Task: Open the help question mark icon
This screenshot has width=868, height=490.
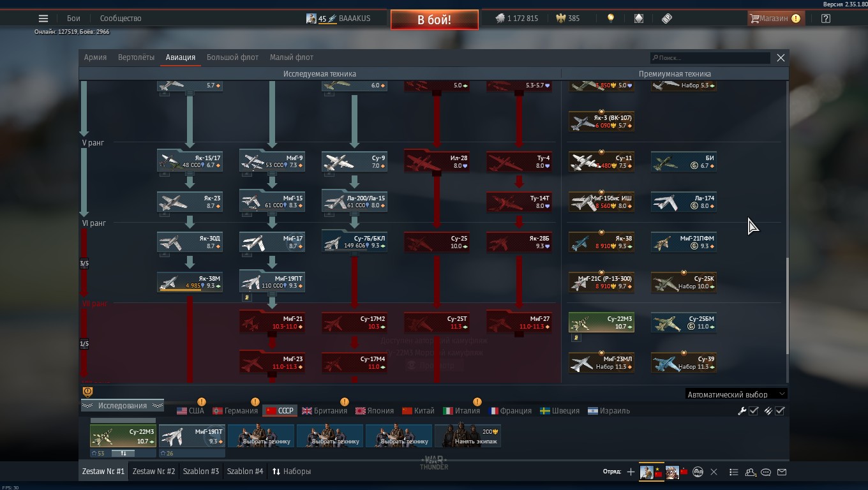Action: [826, 19]
